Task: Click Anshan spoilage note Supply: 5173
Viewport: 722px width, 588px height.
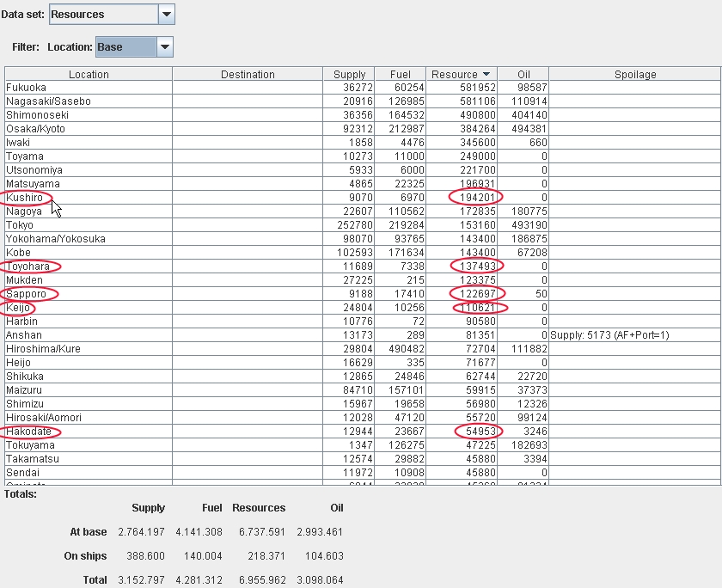Action: pos(609,335)
